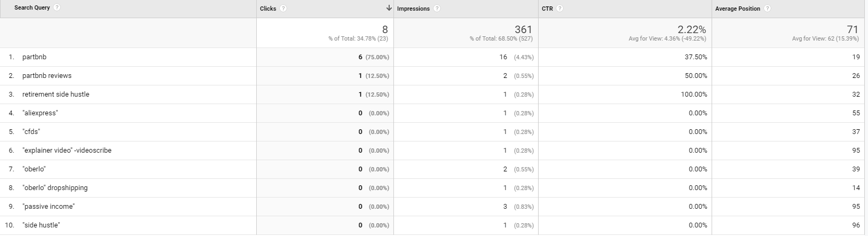Click the descending sort arrow in Clicks column
The height and width of the screenshot is (236, 868).
389,9
